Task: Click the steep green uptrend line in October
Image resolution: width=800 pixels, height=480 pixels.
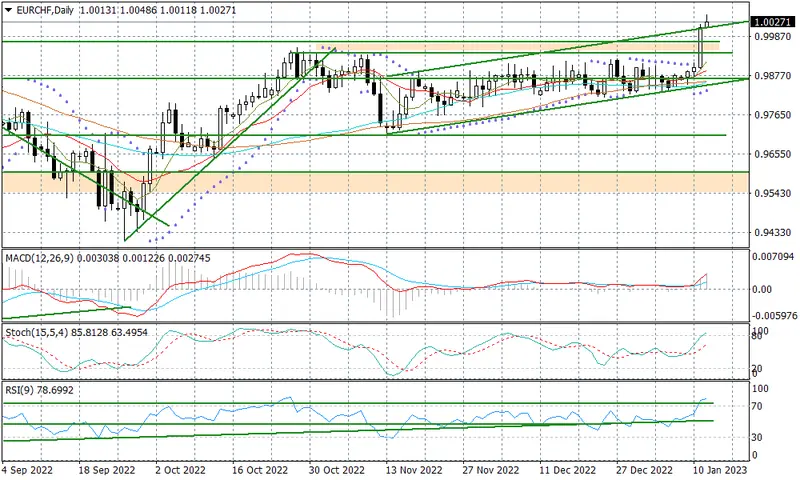Action: tap(230, 144)
